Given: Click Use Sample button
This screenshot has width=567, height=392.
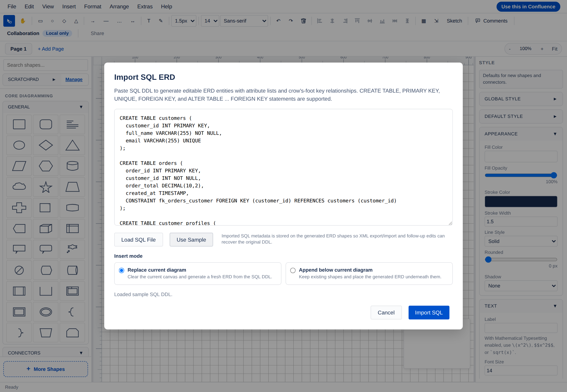Looking at the screenshot, I should (x=191, y=240).
